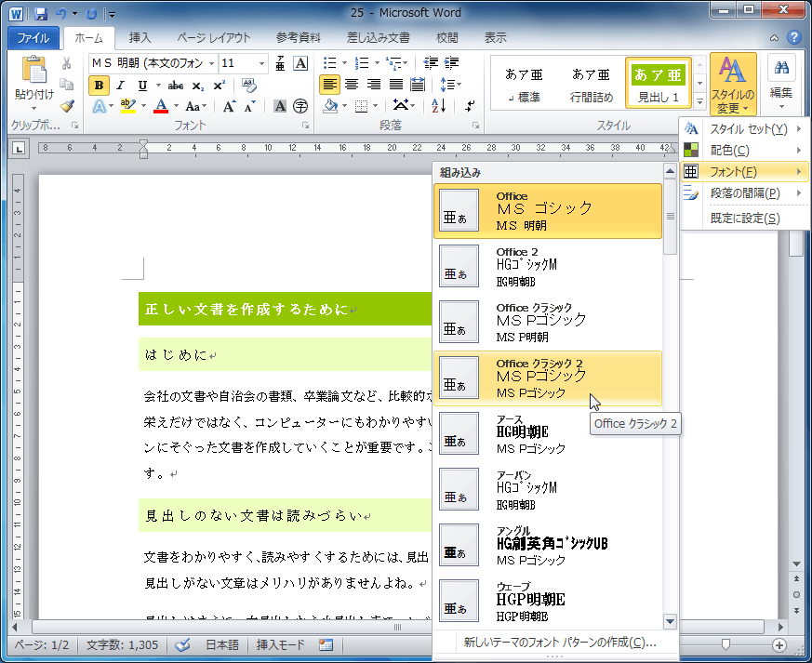
Task: Click the 編集 button
Action: click(x=781, y=83)
